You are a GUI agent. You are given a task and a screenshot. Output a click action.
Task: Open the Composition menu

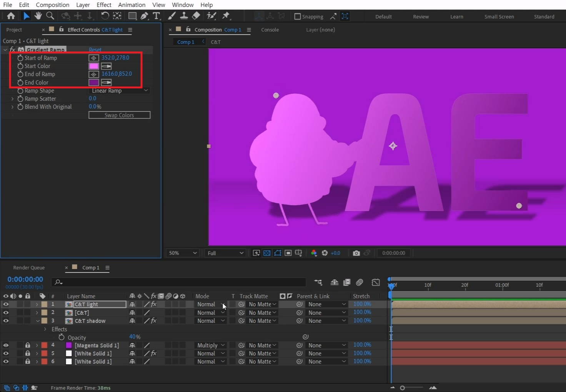click(53, 5)
